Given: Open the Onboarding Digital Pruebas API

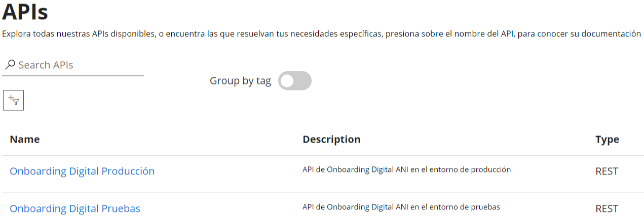Looking at the screenshot, I should (75, 208).
